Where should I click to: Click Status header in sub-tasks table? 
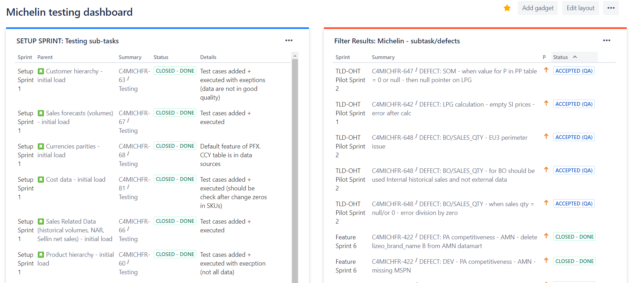pyautogui.click(x=161, y=57)
